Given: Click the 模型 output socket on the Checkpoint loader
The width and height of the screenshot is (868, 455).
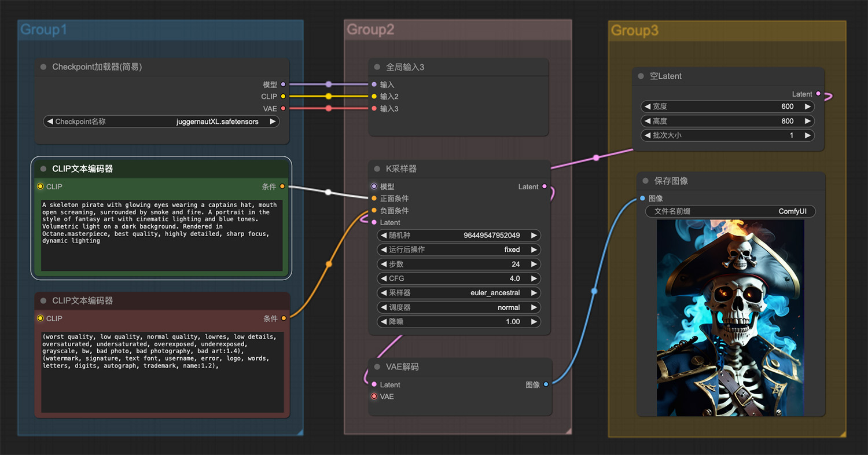Looking at the screenshot, I should pos(283,85).
